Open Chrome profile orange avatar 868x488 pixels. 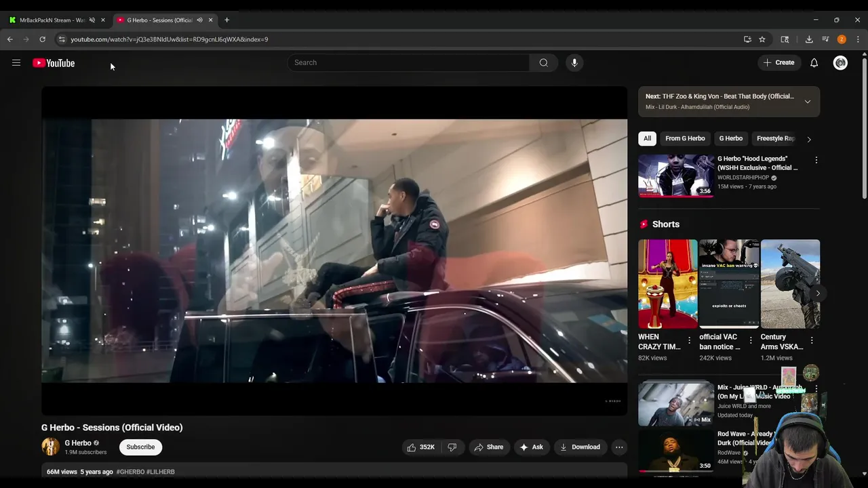coord(842,39)
